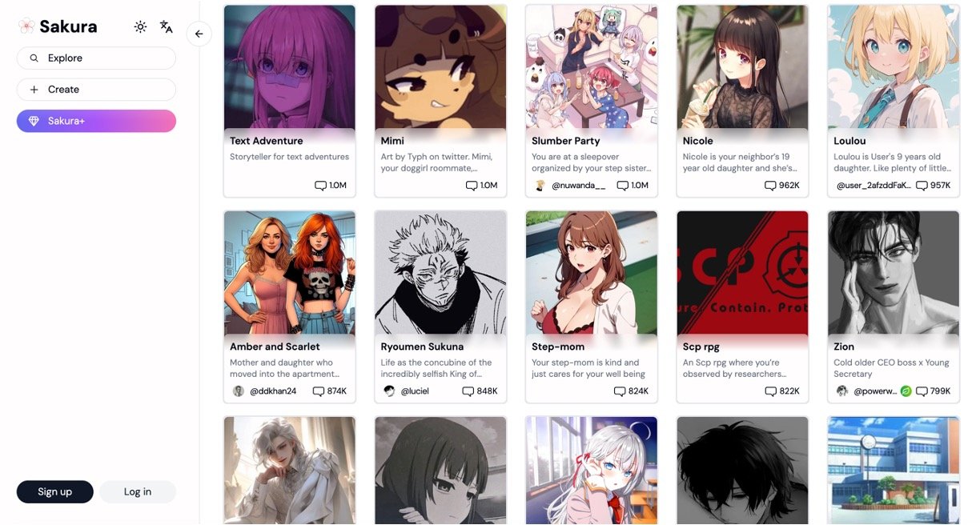This screenshot has width=980, height=525.
Task: Click the @nuwanda__ creator avatar icon
Action: click(540, 186)
